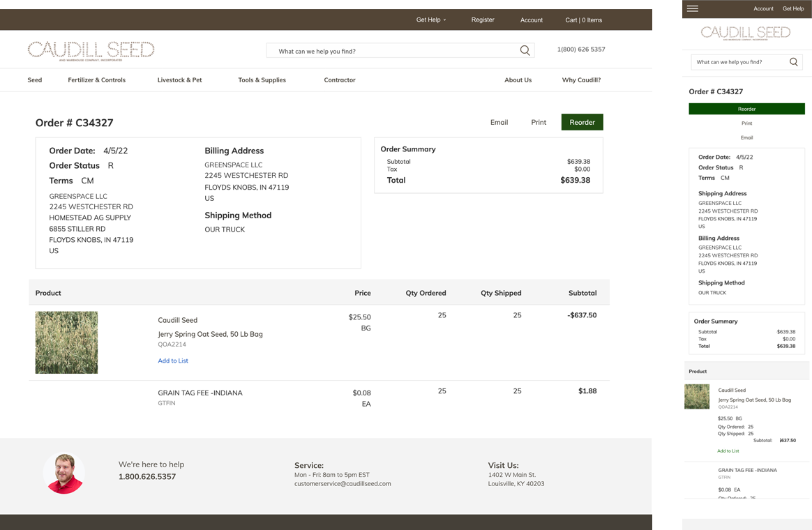
Task: Click the Caudill Seed desktop logo
Action: [91, 50]
